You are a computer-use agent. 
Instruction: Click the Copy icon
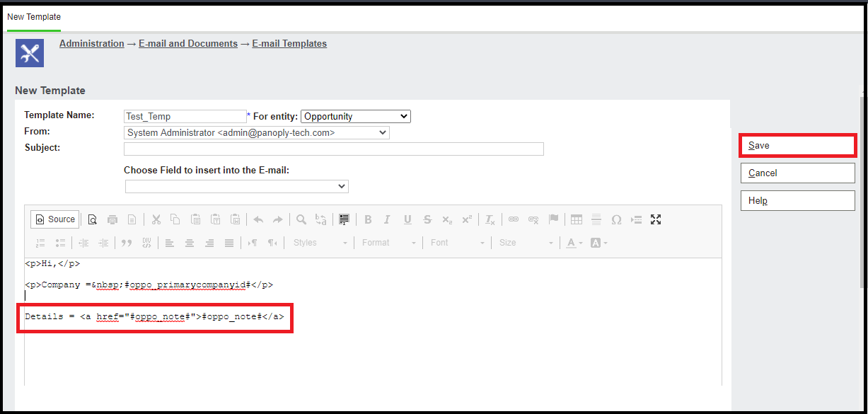point(175,219)
